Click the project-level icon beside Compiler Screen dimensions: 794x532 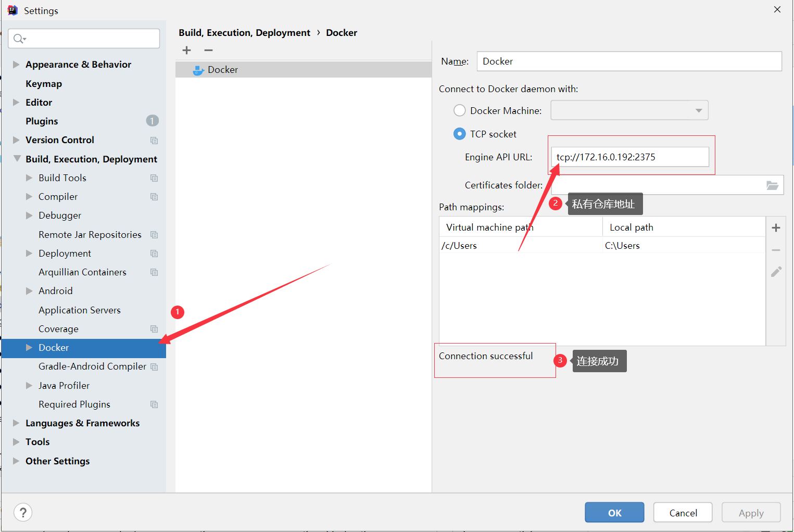(x=154, y=197)
